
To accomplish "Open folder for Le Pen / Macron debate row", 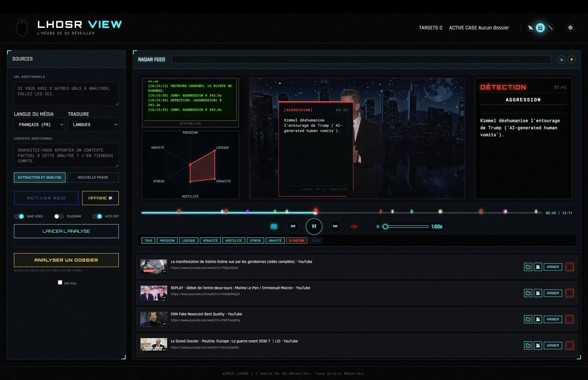I will pyautogui.click(x=528, y=293).
